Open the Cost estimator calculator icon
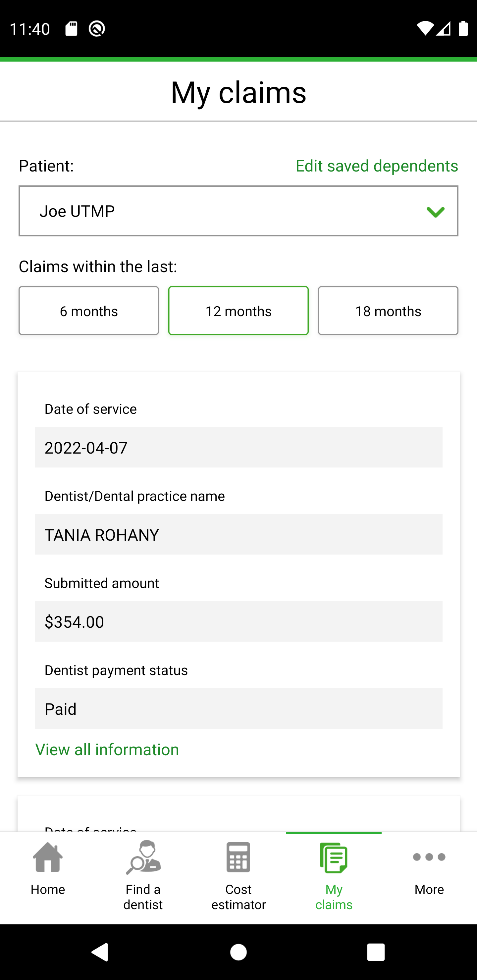 [238, 857]
